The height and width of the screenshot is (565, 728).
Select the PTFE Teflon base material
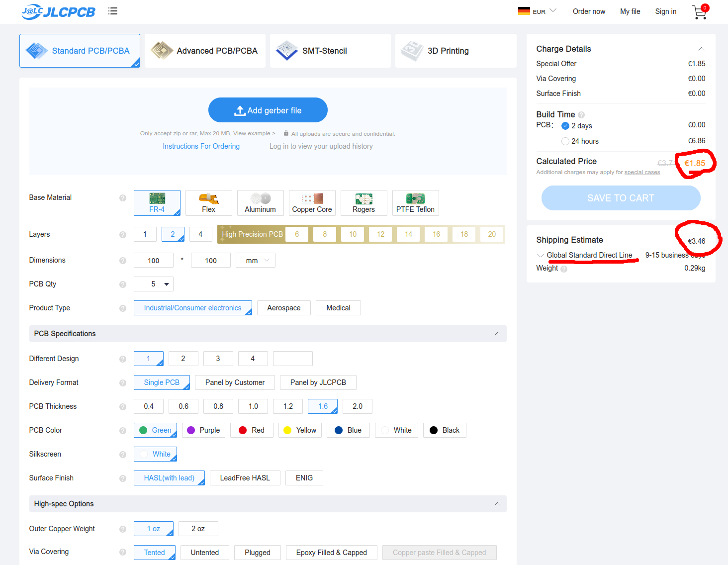(416, 203)
